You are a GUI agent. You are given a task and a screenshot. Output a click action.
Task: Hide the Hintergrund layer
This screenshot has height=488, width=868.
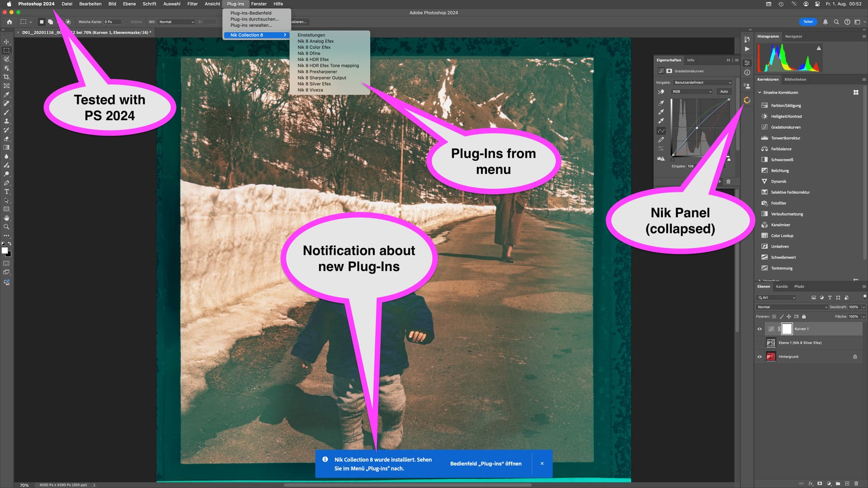point(759,357)
